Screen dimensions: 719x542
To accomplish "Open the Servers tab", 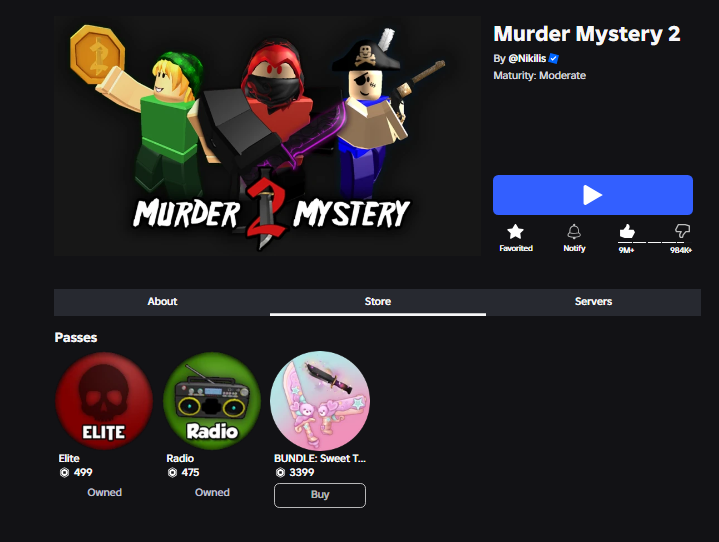I will (593, 302).
